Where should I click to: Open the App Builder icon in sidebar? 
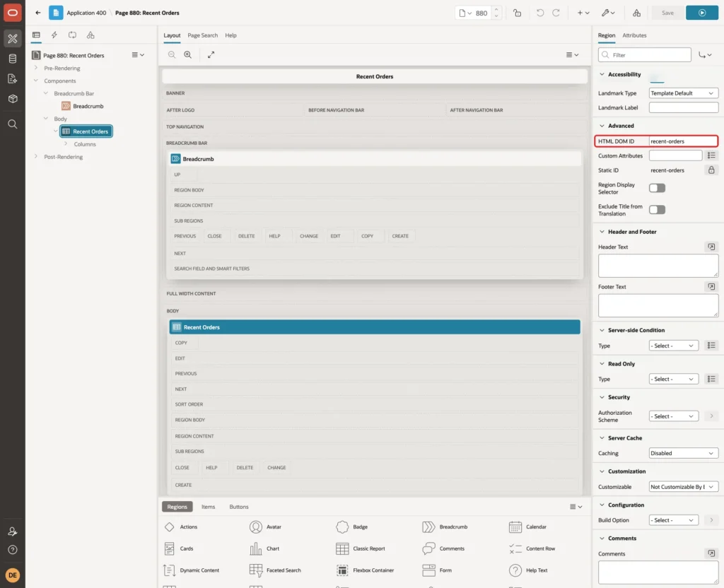[x=13, y=38]
